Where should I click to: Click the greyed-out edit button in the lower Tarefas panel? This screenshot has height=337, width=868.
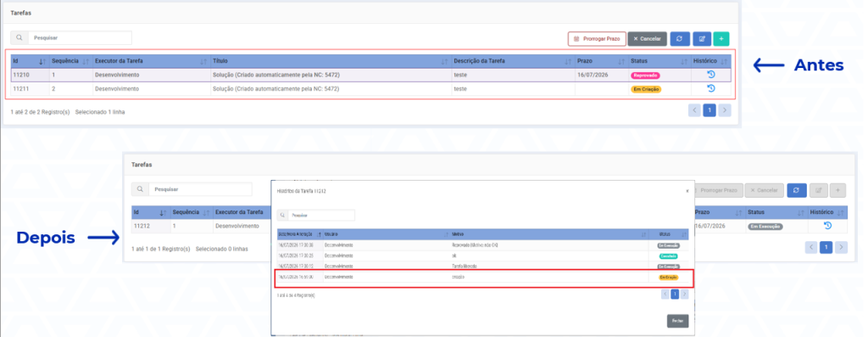pos(818,190)
